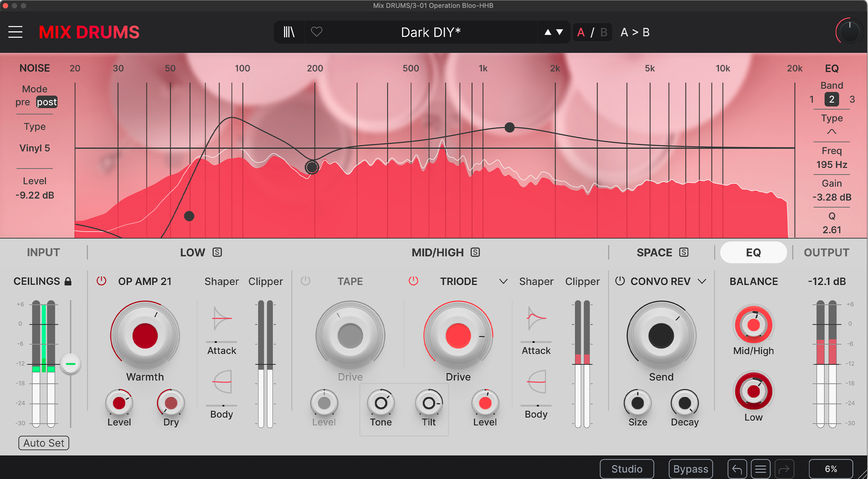Copy settings with A > B button
868x479 pixels.
click(x=635, y=32)
